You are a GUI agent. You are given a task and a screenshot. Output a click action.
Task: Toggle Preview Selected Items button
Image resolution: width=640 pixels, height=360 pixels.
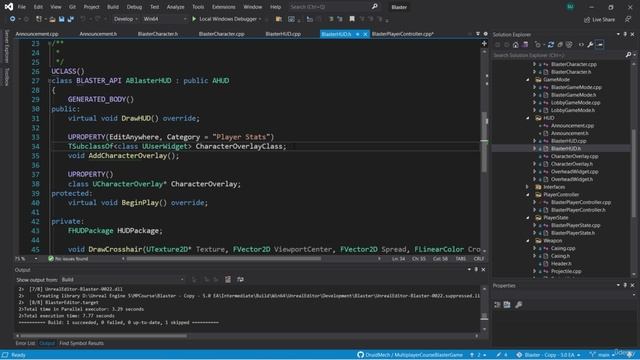(600, 44)
